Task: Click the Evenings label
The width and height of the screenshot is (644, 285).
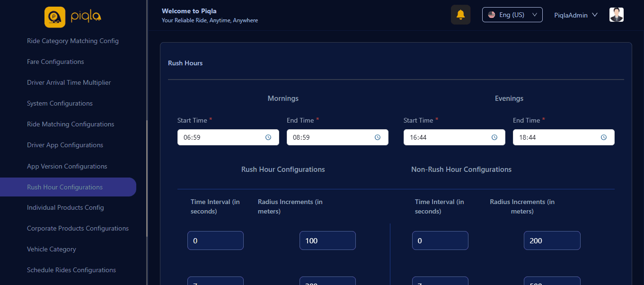Action: click(x=509, y=98)
